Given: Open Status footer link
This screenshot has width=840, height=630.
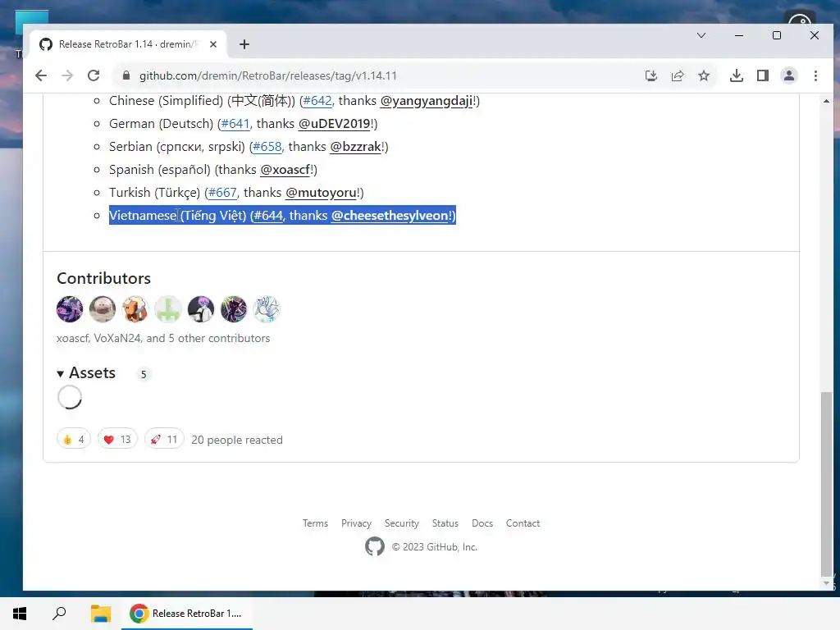Looking at the screenshot, I should (x=445, y=523).
